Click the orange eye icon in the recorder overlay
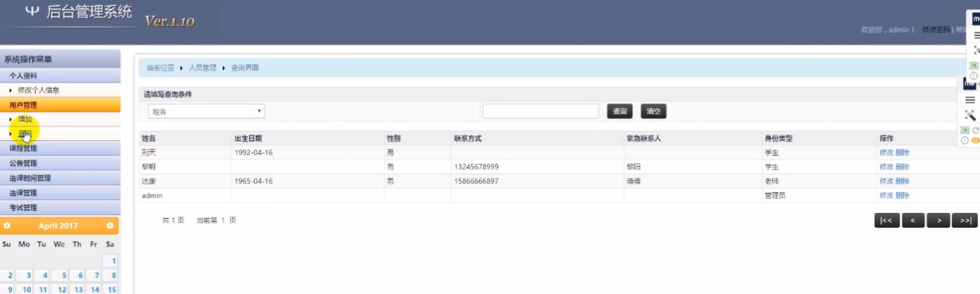The width and height of the screenshot is (980, 294). click(x=976, y=140)
